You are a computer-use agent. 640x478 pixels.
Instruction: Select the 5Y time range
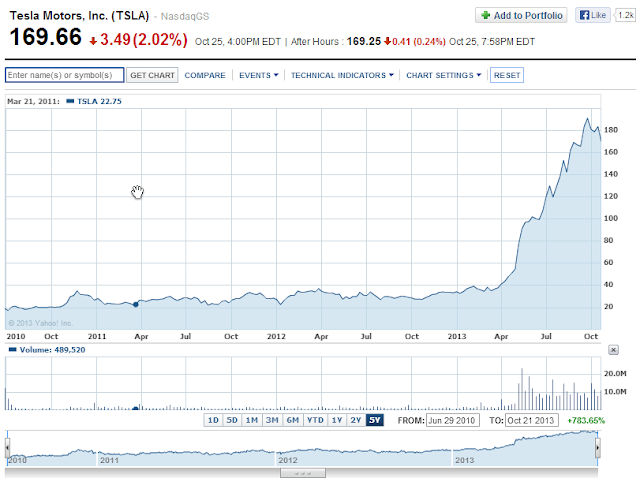pyautogui.click(x=375, y=420)
